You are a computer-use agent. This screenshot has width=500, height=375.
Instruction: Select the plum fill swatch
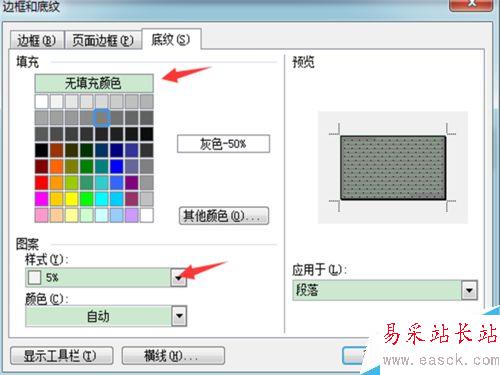click(131, 199)
